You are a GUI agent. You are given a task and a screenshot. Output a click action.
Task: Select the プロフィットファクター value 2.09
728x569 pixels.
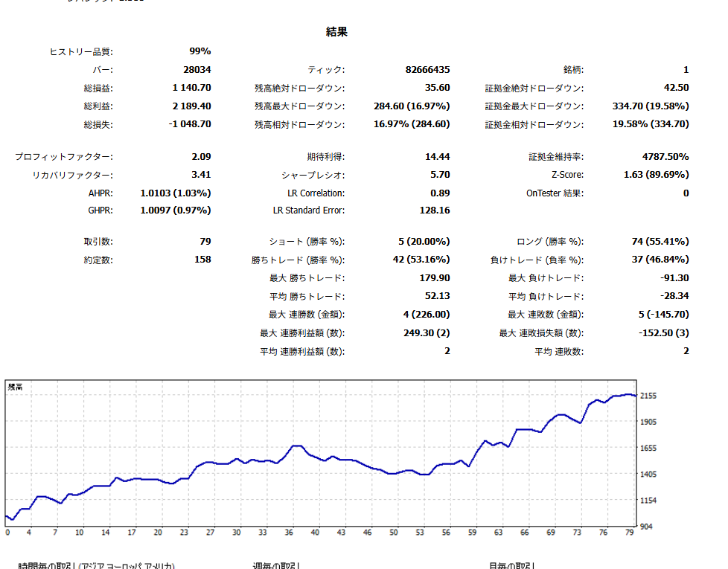tap(201, 157)
